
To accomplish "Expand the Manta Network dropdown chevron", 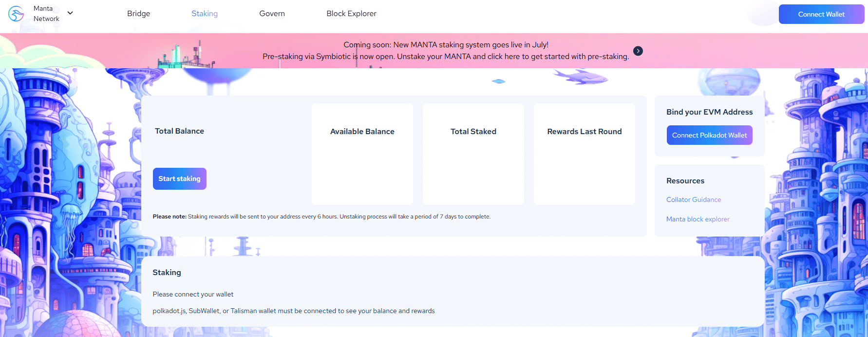I will coord(70,13).
